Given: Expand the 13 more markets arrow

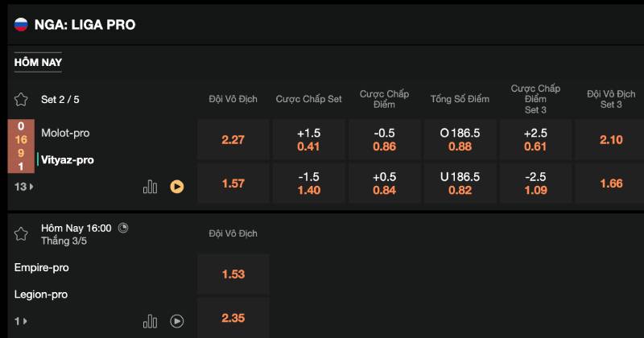Looking at the screenshot, I should click(24, 187).
